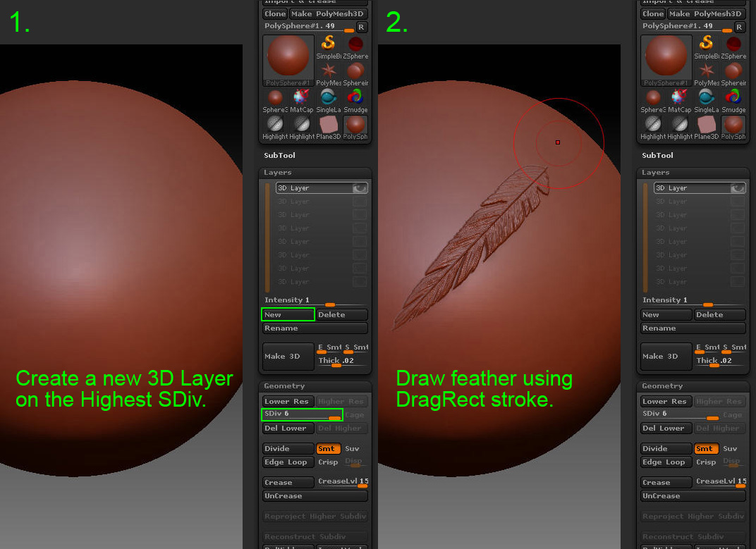The image size is (756, 549).
Task: Adjust Intensity slider in step 1 Layers panel
Action: (x=315, y=301)
